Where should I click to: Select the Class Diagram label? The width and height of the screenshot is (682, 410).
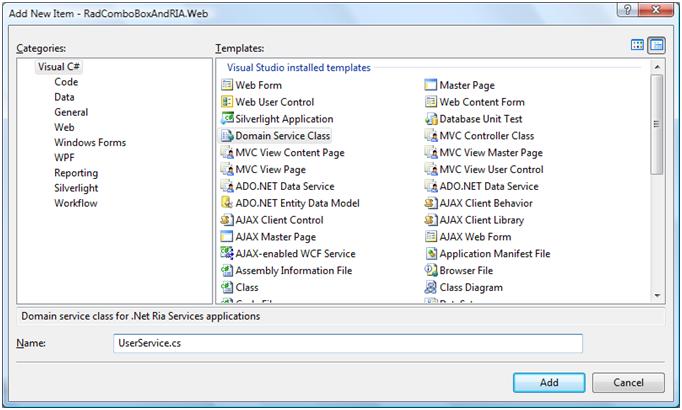point(471,287)
